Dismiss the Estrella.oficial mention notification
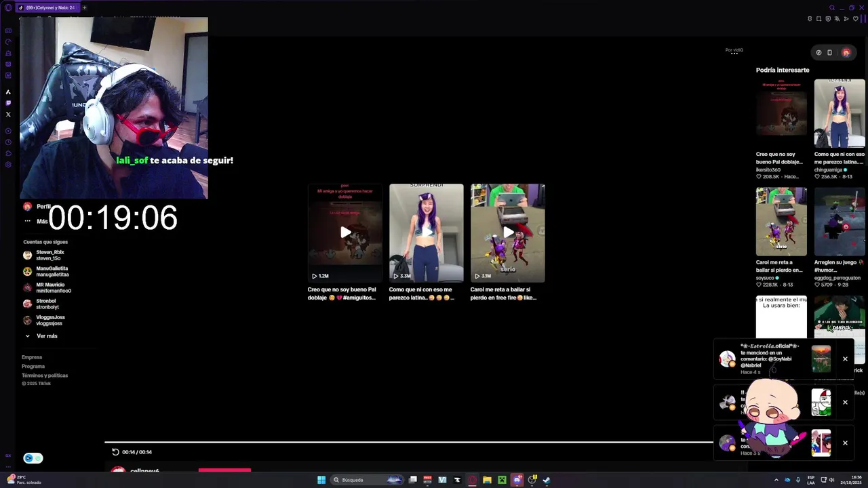Screen dimensions: 868x488 pos(845,359)
